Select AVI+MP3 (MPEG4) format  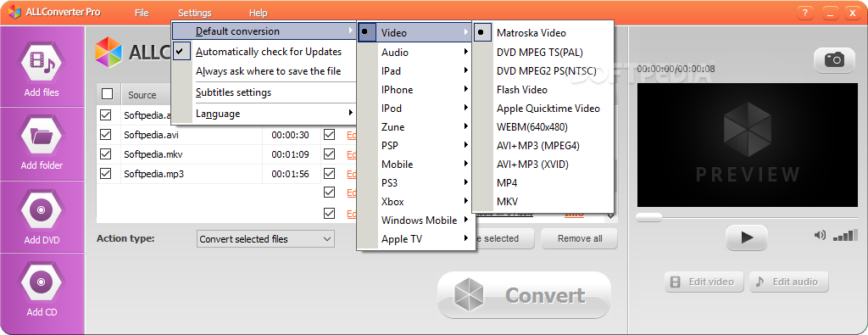coord(543,146)
